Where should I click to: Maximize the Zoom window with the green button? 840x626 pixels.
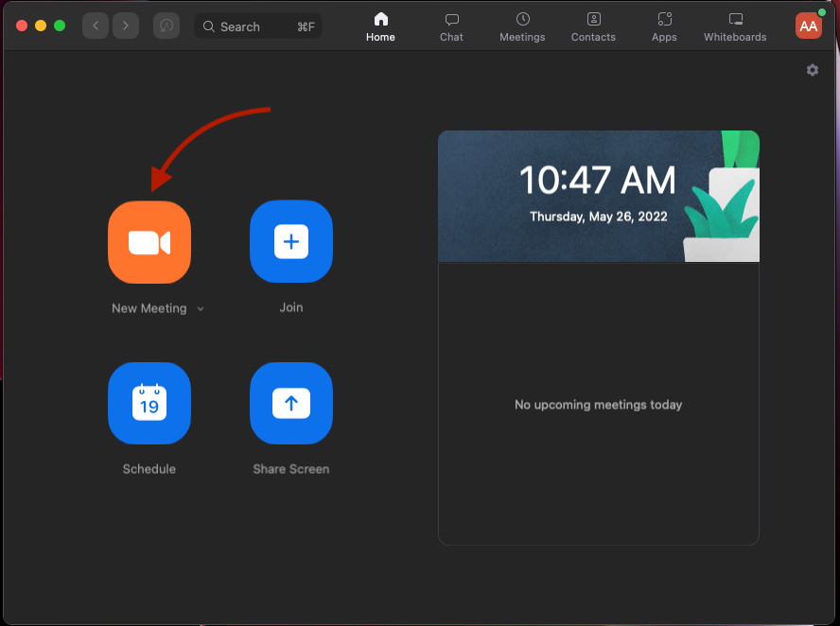point(60,26)
